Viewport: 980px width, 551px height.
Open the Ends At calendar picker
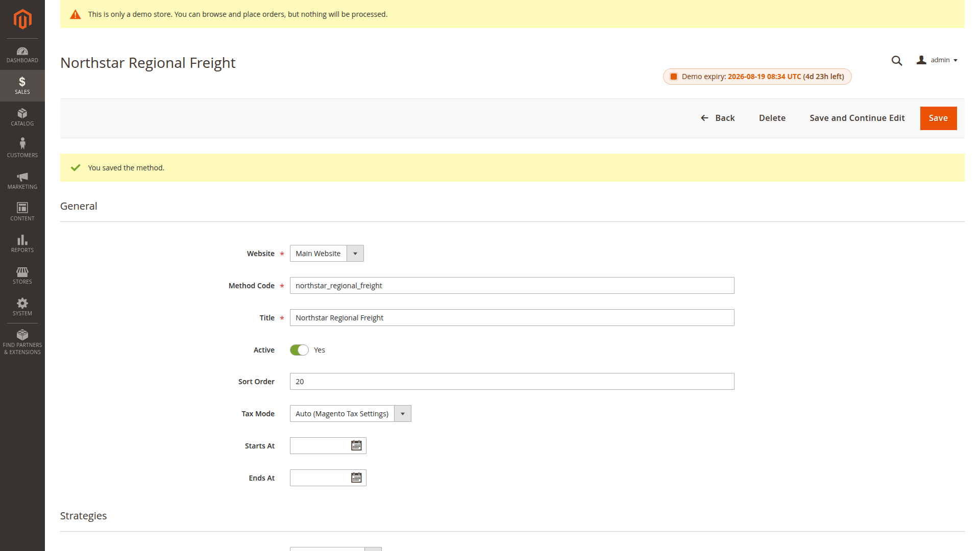click(x=356, y=478)
